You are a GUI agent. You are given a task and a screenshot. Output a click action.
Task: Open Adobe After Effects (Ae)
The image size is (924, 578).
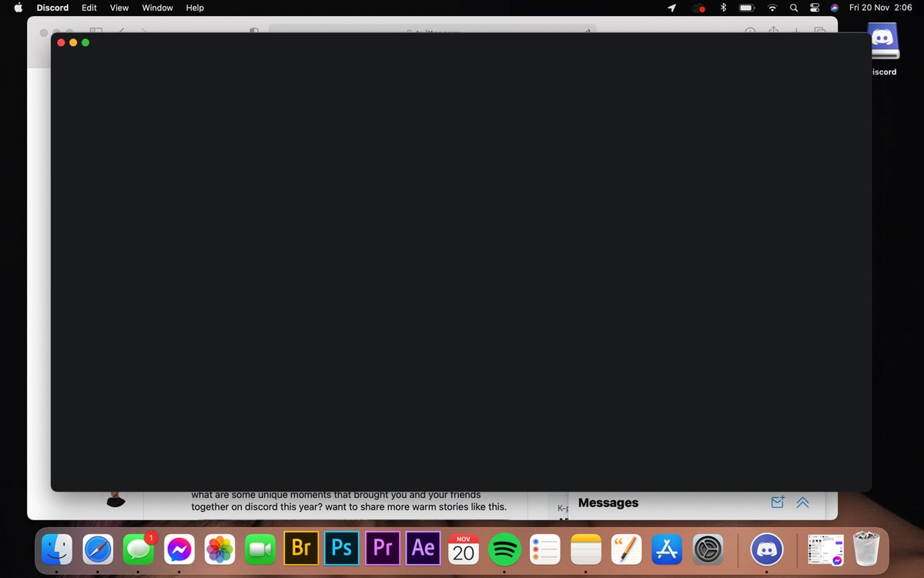[x=423, y=549]
